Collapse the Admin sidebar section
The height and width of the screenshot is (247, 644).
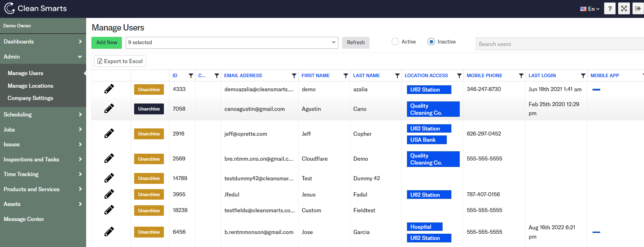click(43, 57)
